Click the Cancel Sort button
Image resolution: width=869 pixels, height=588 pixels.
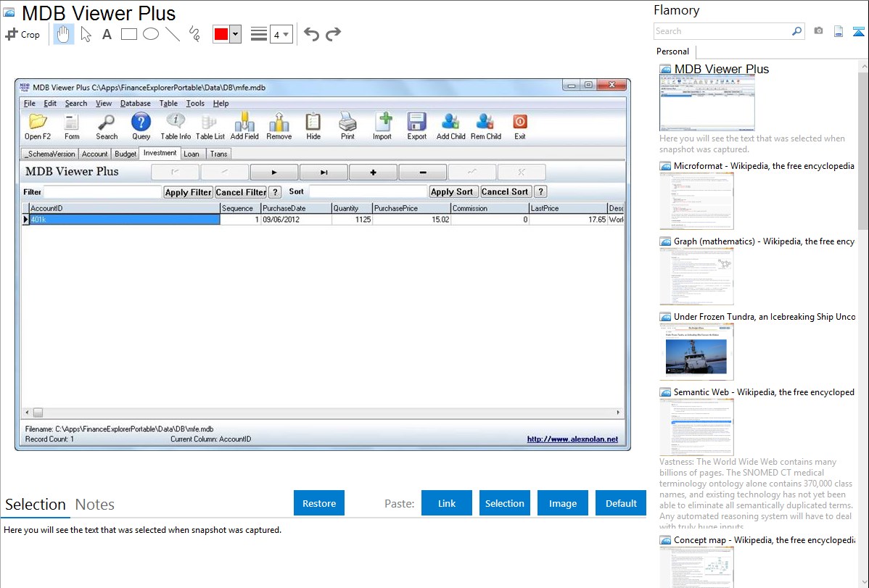(x=505, y=192)
